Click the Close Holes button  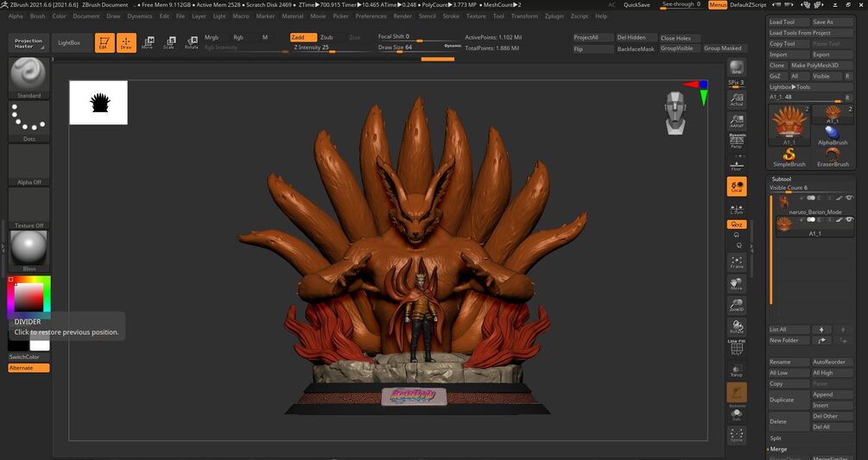click(679, 38)
